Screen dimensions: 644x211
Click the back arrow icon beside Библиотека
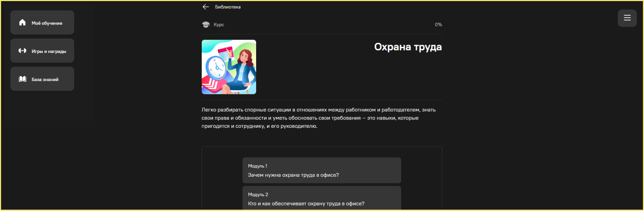pyautogui.click(x=206, y=7)
